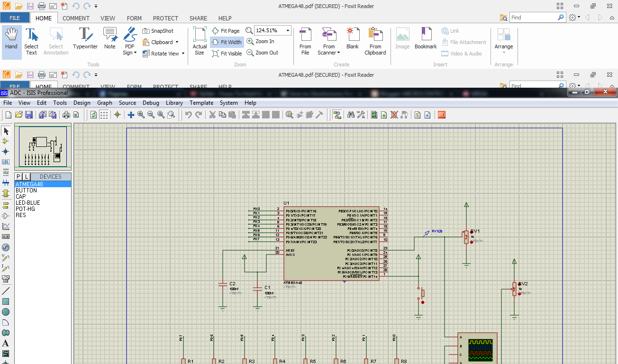The height and width of the screenshot is (364, 618).
Task: Click the Netlist to ARES icon
Action: click(x=441, y=114)
